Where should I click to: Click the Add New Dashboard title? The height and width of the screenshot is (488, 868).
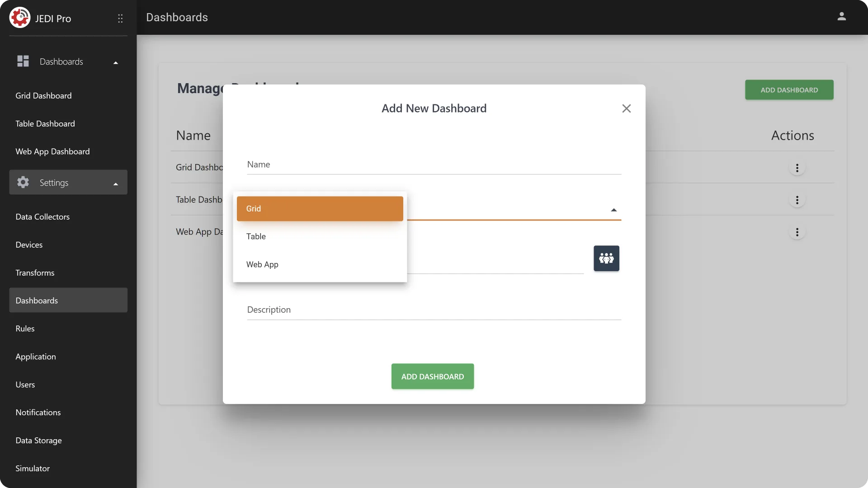(x=434, y=108)
